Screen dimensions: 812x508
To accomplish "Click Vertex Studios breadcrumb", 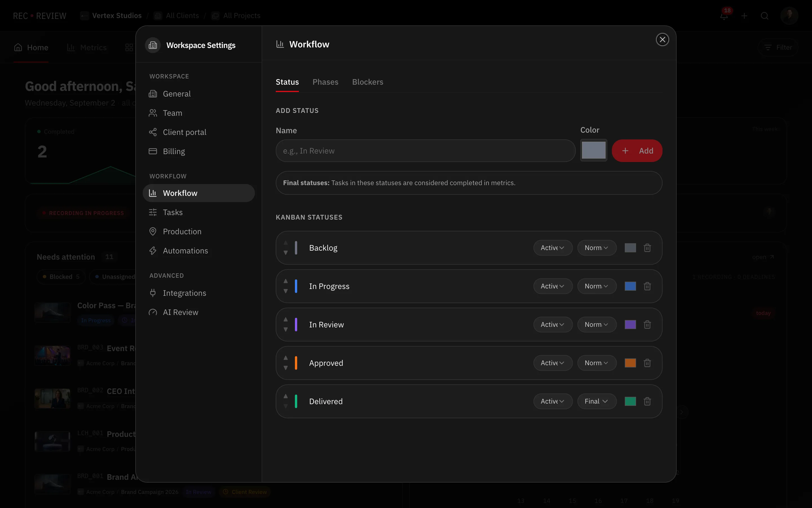I will pos(111,16).
